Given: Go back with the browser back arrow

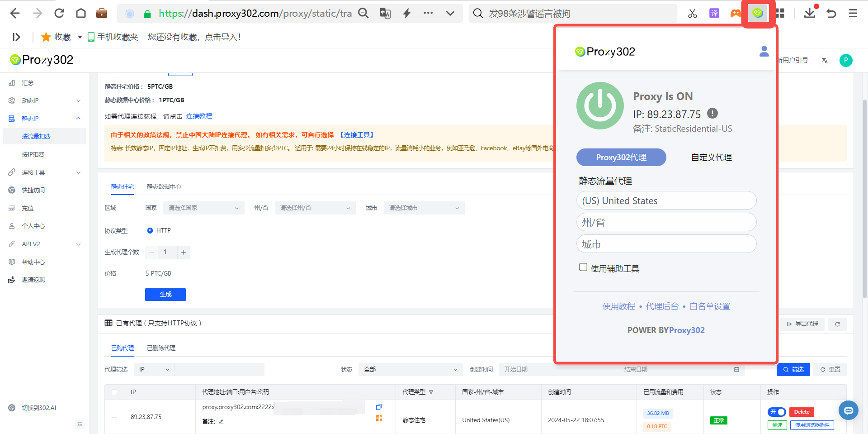Looking at the screenshot, I should [x=15, y=13].
